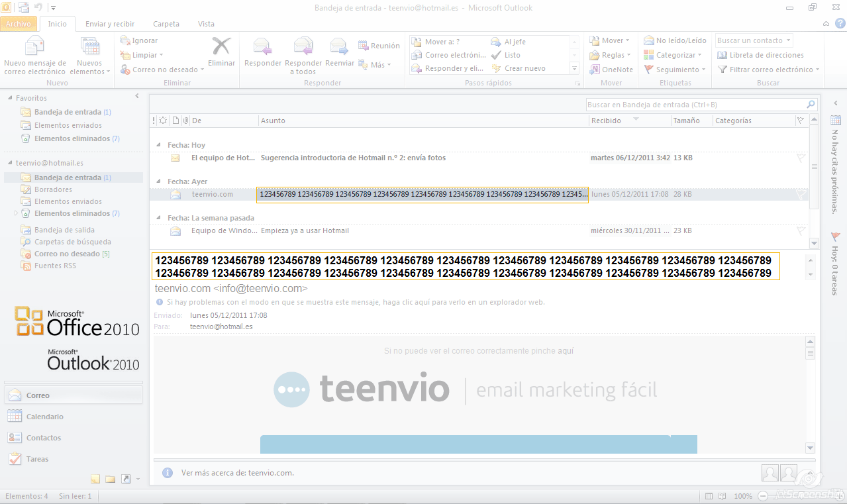Open Bandeja de salida folder
The height and width of the screenshot is (504, 847).
pyautogui.click(x=57, y=230)
